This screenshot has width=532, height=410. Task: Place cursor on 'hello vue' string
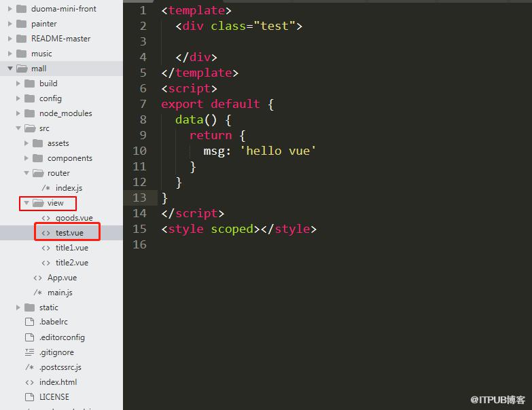click(x=278, y=151)
